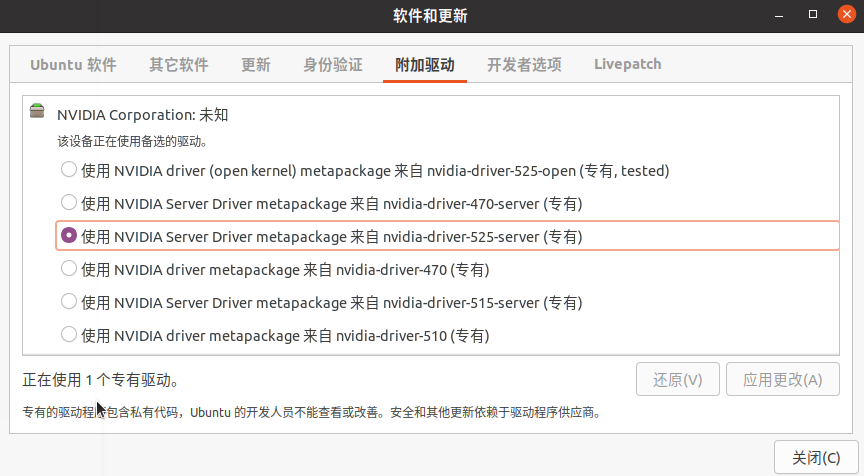Click the 软件和更新 window title
864x476 pixels.
(430, 15)
